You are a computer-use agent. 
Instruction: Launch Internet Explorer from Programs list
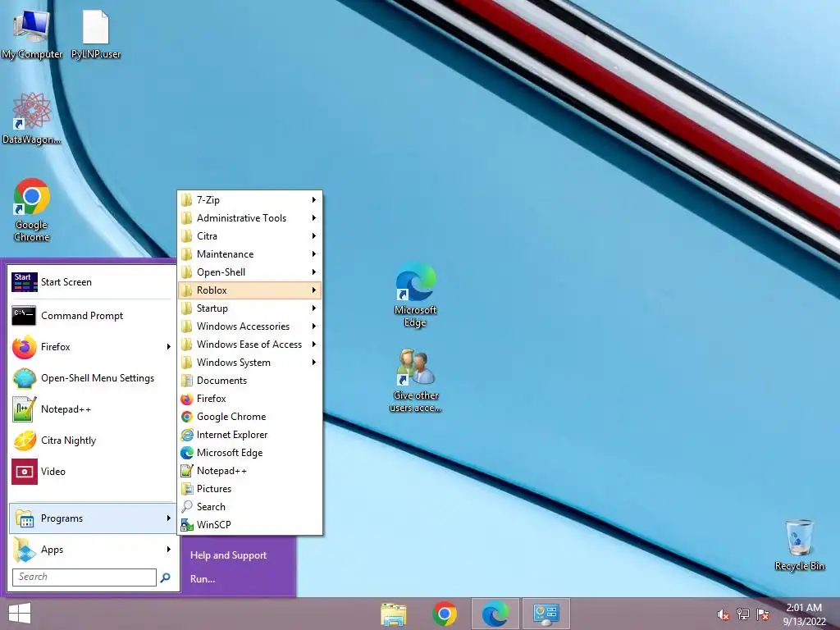click(249, 435)
